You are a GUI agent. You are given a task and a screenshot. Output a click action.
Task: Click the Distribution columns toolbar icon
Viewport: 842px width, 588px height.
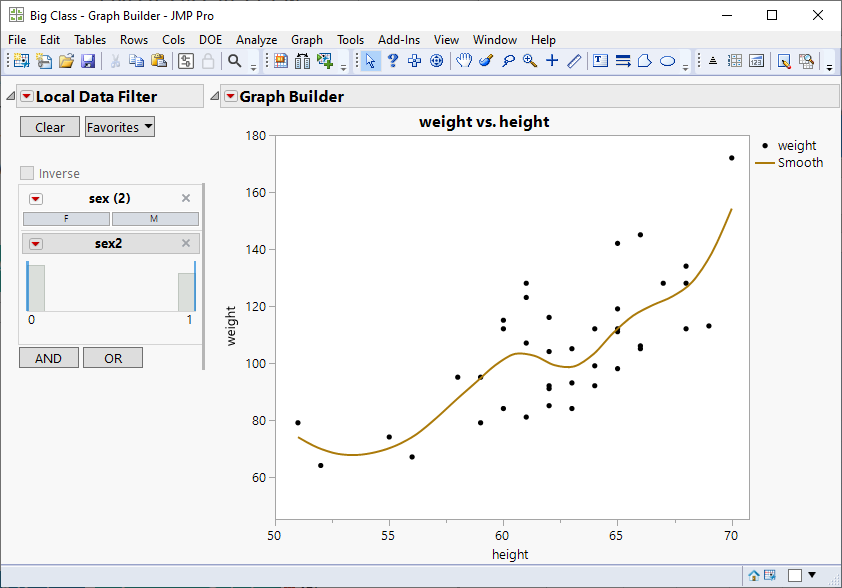[x=302, y=61]
